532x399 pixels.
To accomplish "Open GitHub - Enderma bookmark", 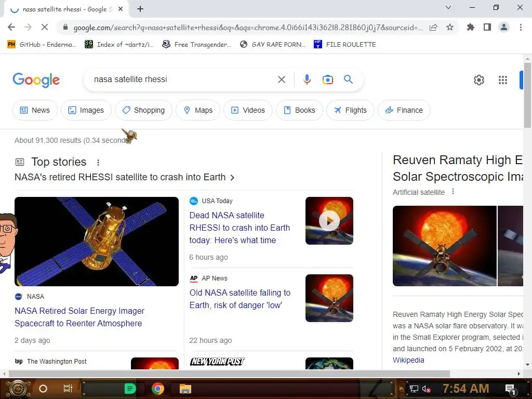I will 42,45.
